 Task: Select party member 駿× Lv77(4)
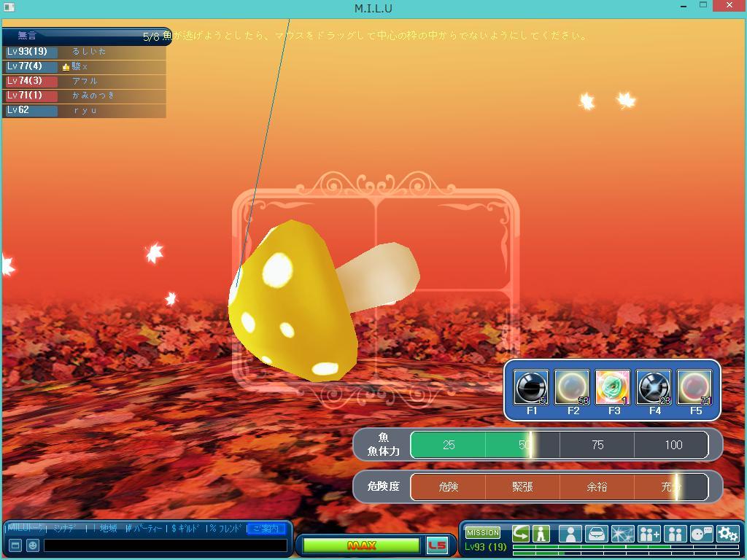click(85, 66)
